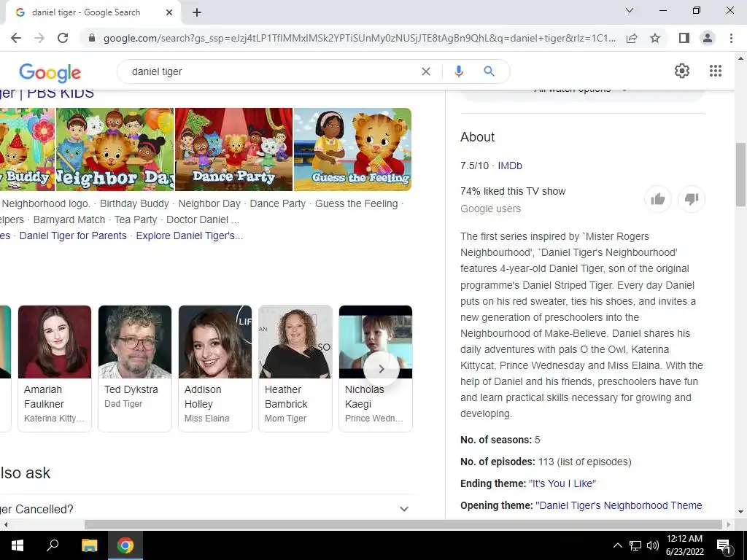This screenshot has height=560, width=747.
Task: Close the daniel tiger Google Search tab
Action: [169, 13]
